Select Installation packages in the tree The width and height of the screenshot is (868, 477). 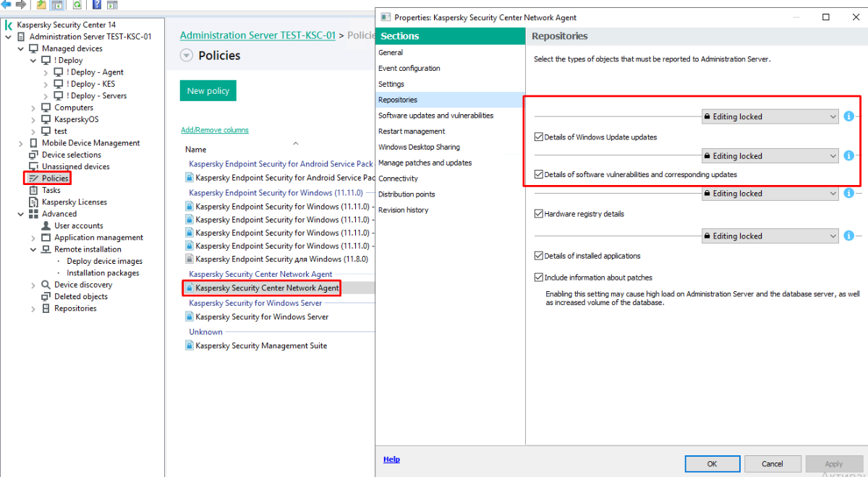pyautogui.click(x=103, y=273)
